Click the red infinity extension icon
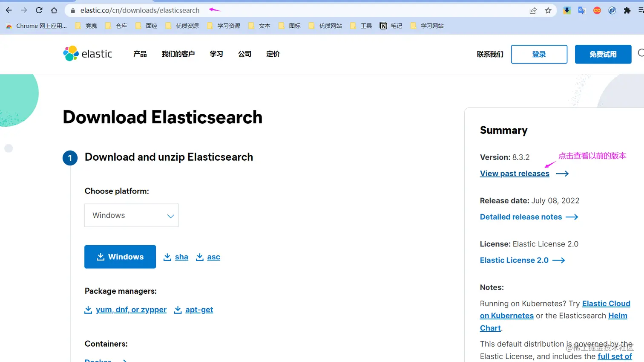The height and width of the screenshot is (362, 644). 597,11
